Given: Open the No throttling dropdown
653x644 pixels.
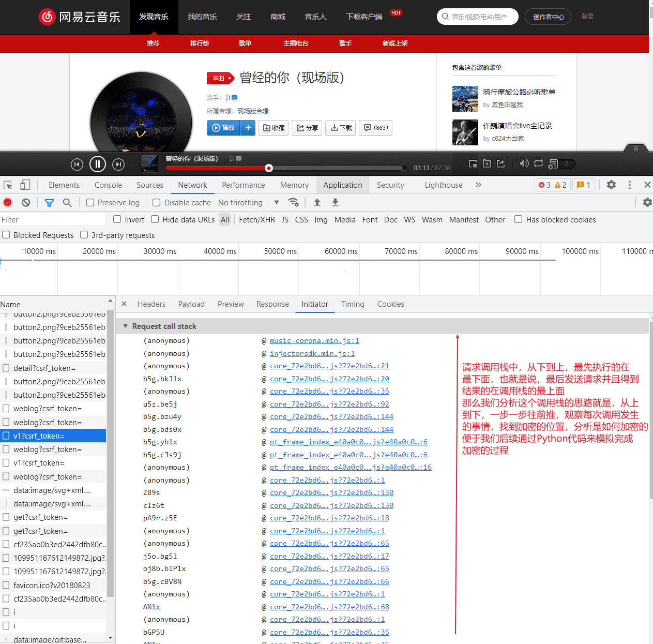Looking at the screenshot, I should pos(249,203).
